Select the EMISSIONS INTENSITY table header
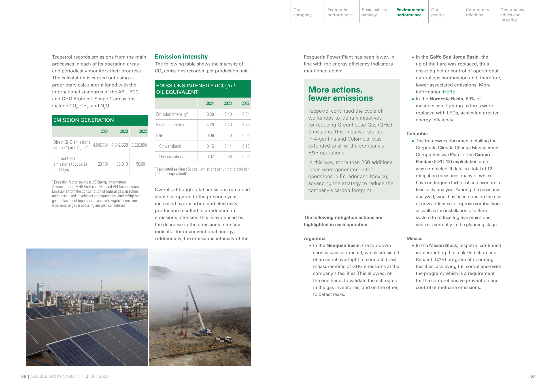 tap(203, 89)
